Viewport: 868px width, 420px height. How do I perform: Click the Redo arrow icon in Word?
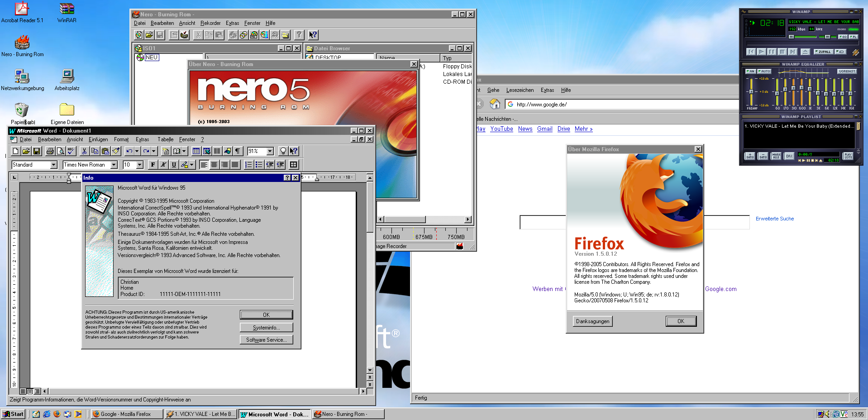(146, 151)
